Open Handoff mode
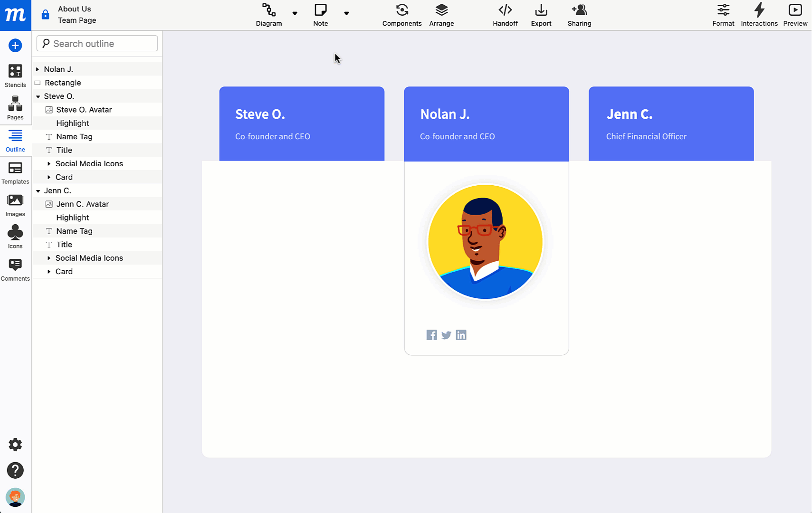Image resolution: width=812 pixels, height=513 pixels. click(505, 15)
